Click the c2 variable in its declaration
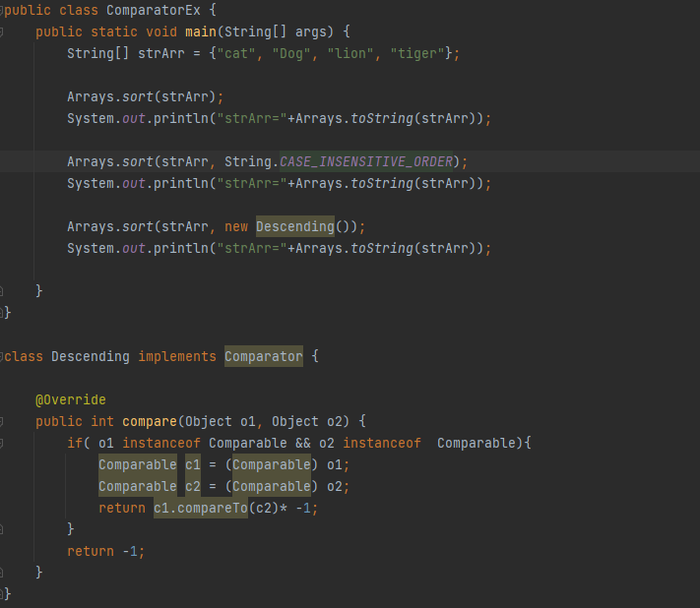The height and width of the screenshot is (608, 700). [193, 486]
